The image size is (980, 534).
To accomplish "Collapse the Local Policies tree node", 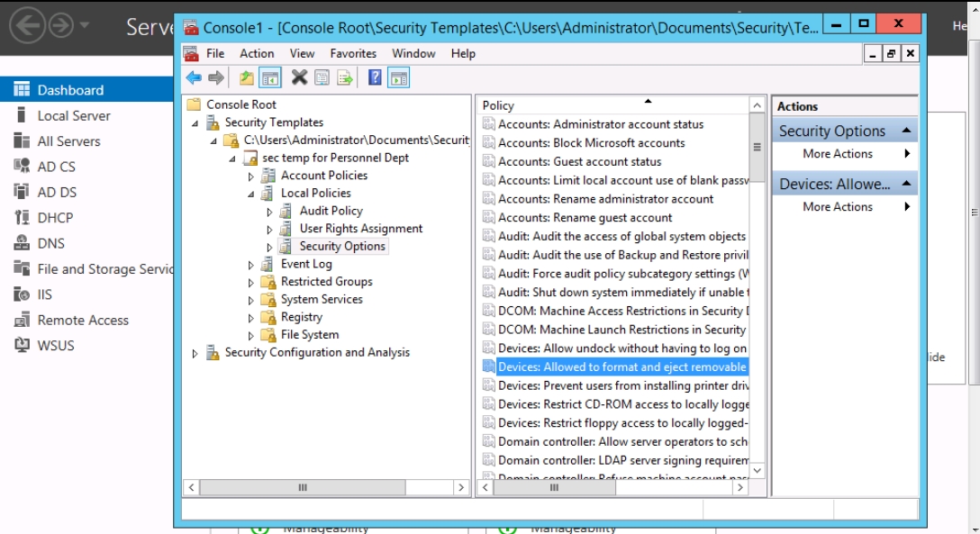I will pos(251,194).
